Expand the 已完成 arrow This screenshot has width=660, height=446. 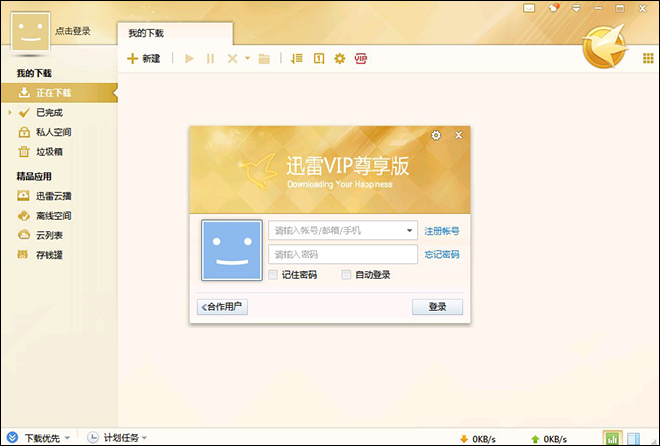(x=10, y=112)
